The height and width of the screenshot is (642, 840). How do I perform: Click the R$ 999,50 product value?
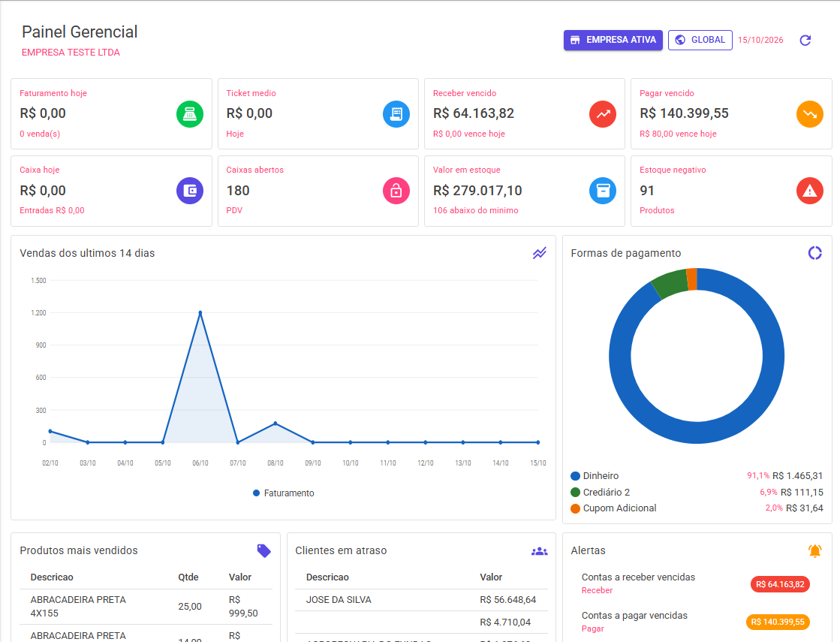(x=243, y=607)
